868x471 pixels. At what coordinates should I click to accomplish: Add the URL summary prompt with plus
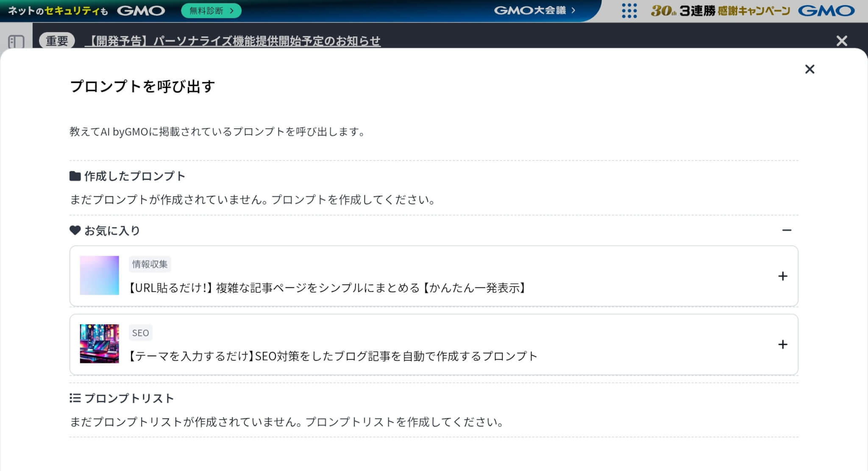tap(783, 276)
